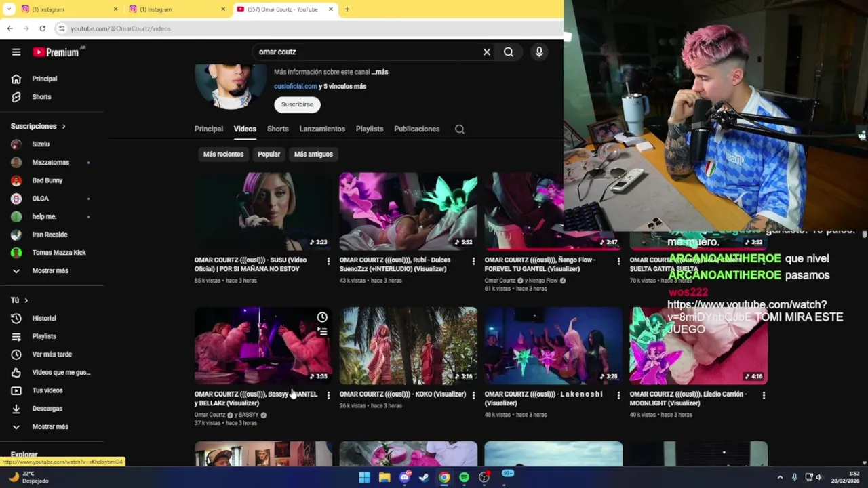Select Más antiguos filter chip

313,155
